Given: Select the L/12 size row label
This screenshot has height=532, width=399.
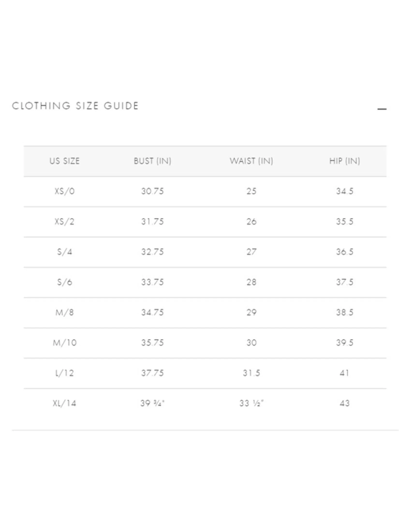Looking at the screenshot, I should tap(65, 373).
